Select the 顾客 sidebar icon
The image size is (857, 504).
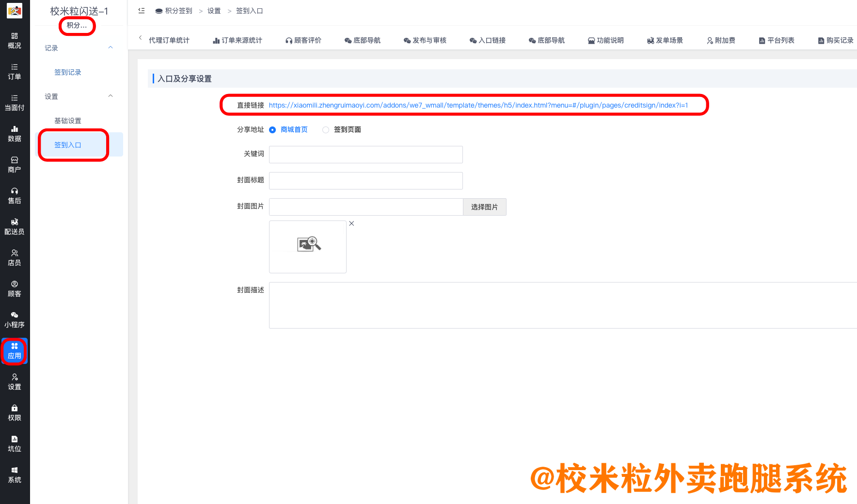[15, 288]
